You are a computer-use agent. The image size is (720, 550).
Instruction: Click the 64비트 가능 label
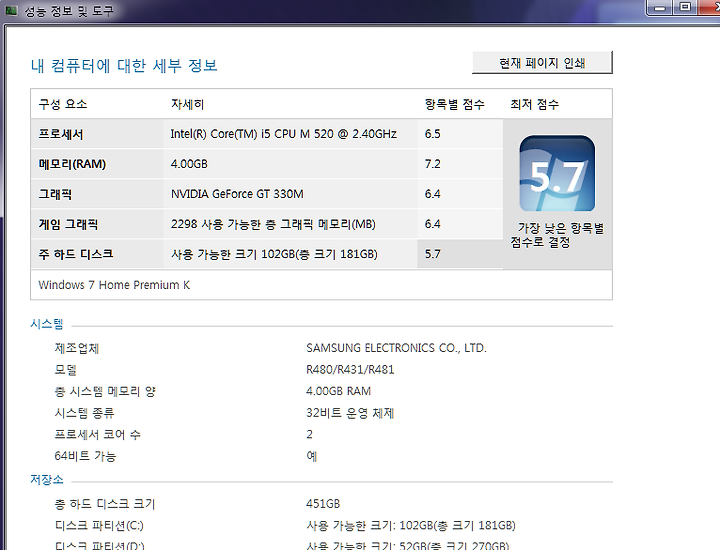click(85, 456)
